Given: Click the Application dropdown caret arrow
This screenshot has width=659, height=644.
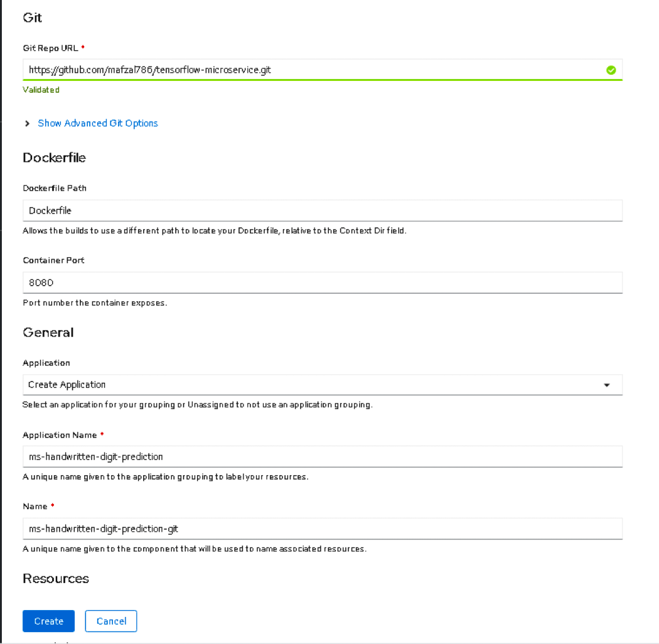Looking at the screenshot, I should click(x=607, y=385).
